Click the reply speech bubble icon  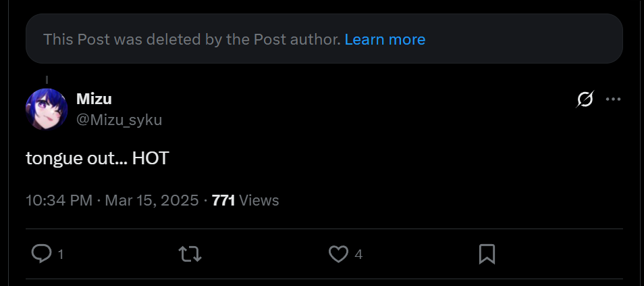[x=42, y=254]
